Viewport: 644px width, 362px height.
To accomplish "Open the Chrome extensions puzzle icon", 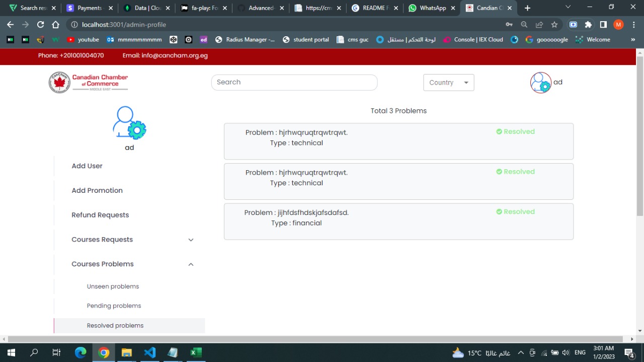I will [x=588, y=24].
